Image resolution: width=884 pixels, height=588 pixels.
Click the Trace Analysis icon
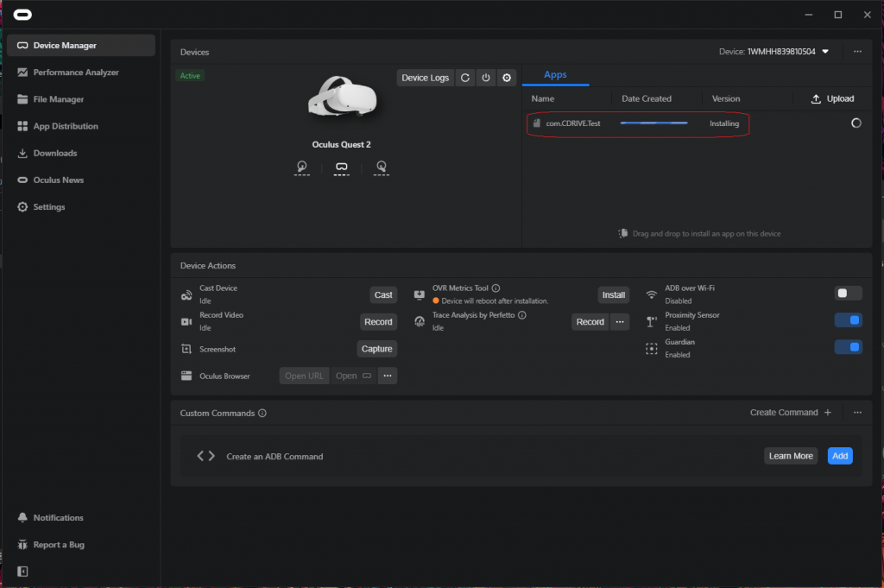pyautogui.click(x=420, y=321)
